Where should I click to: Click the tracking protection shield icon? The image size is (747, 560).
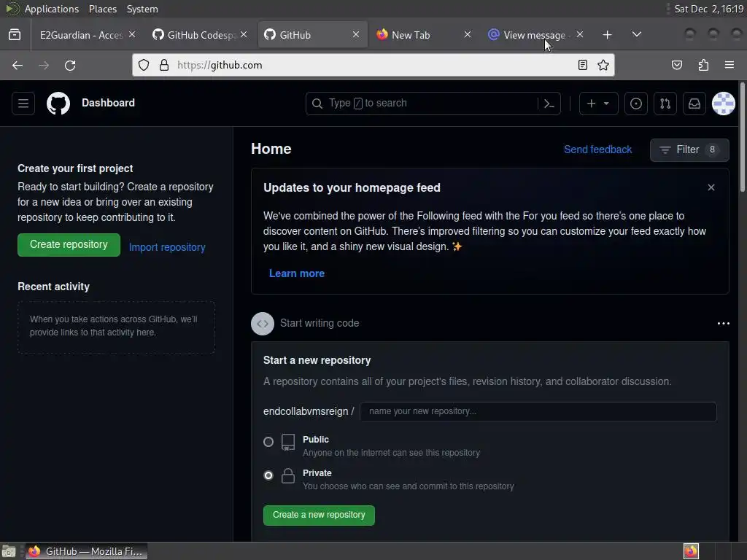pyautogui.click(x=144, y=65)
